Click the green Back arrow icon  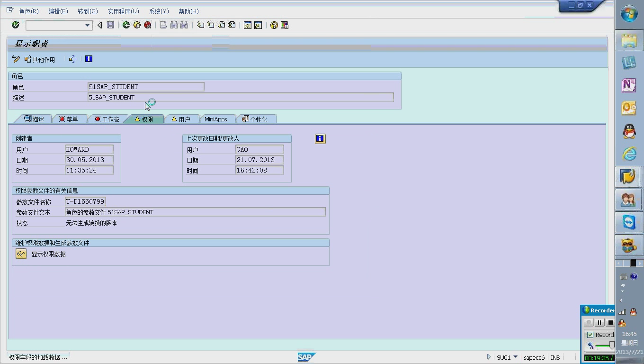click(126, 25)
